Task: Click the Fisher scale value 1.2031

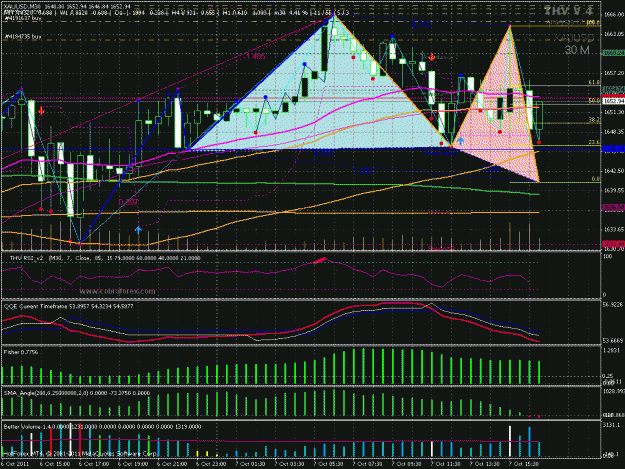Action: 612,350
